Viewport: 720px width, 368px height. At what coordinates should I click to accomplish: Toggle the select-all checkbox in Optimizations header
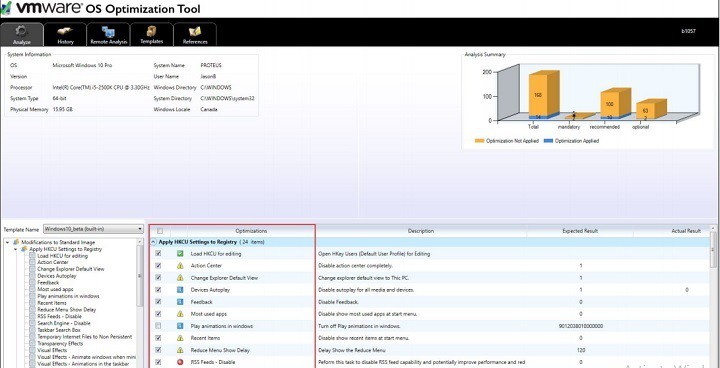coord(160,231)
